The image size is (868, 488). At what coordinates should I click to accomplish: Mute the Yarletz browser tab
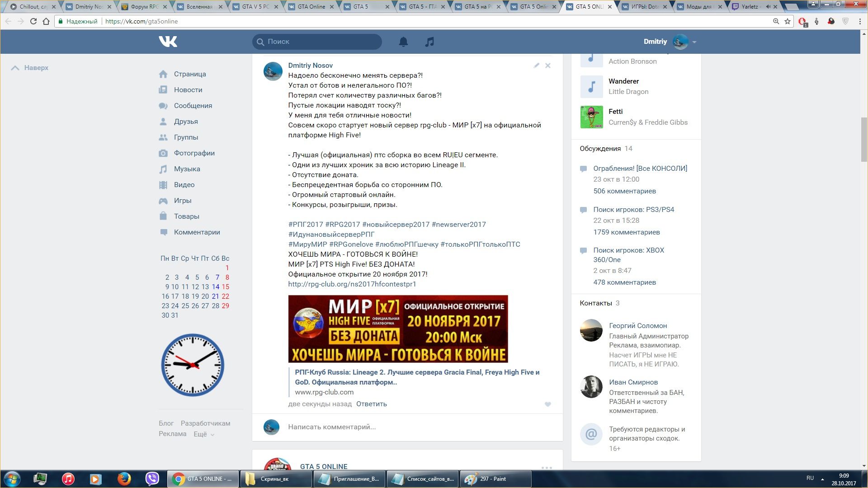pos(768,7)
